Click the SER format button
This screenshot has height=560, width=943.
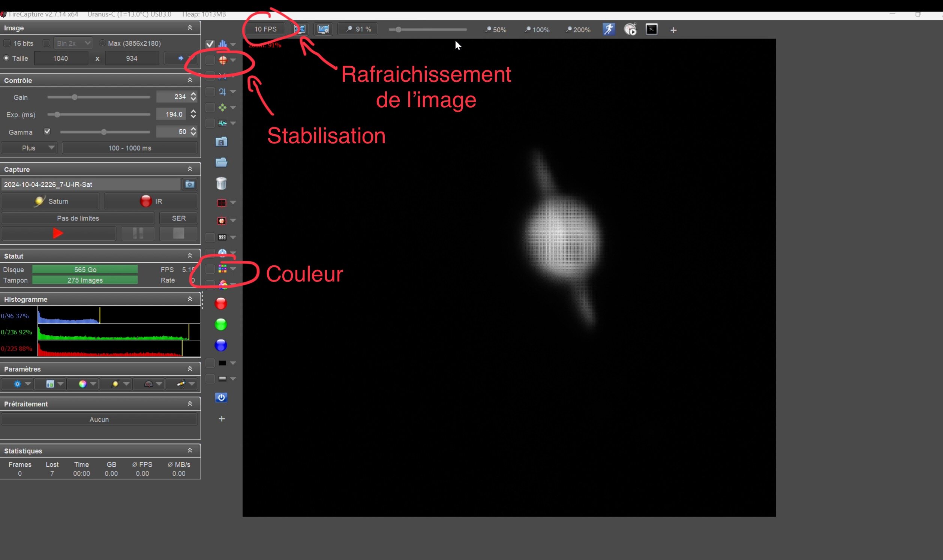click(x=178, y=218)
